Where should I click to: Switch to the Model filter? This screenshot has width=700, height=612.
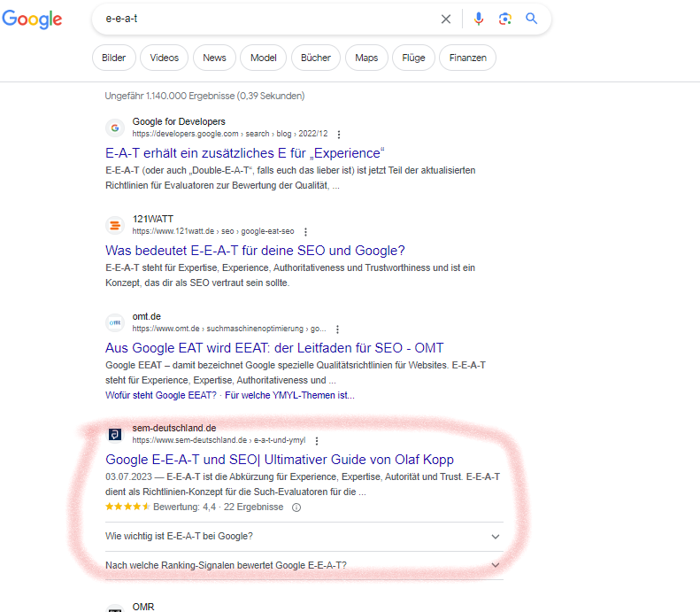pyautogui.click(x=264, y=58)
